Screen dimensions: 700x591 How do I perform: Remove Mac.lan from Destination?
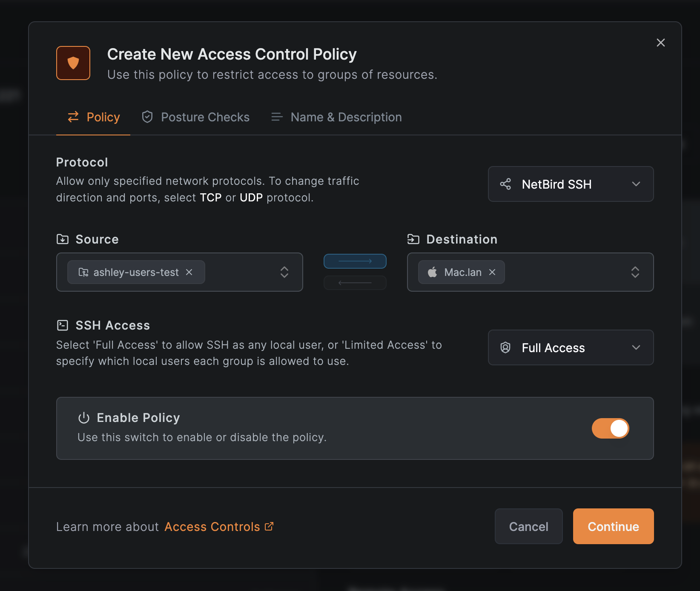click(492, 272)
